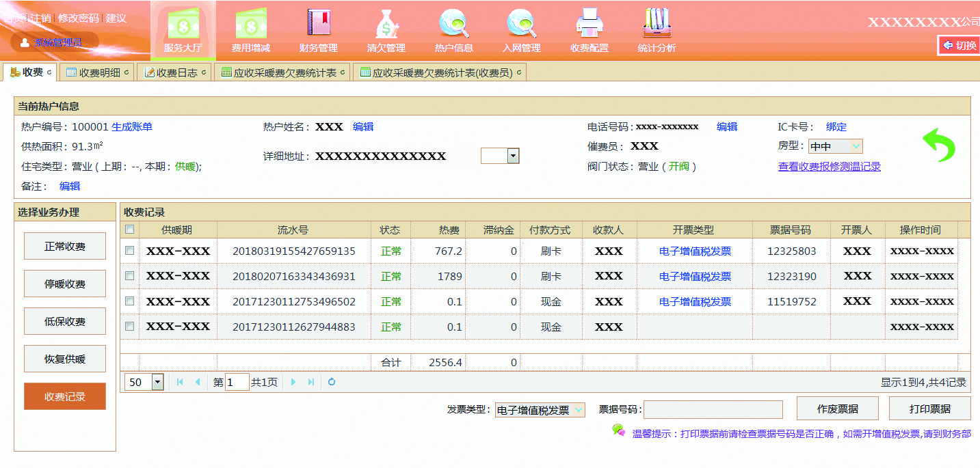This screenshot has width=980, height=468.
Task: Change page size using the 50 dropdown
Action: tap(155, 382)
